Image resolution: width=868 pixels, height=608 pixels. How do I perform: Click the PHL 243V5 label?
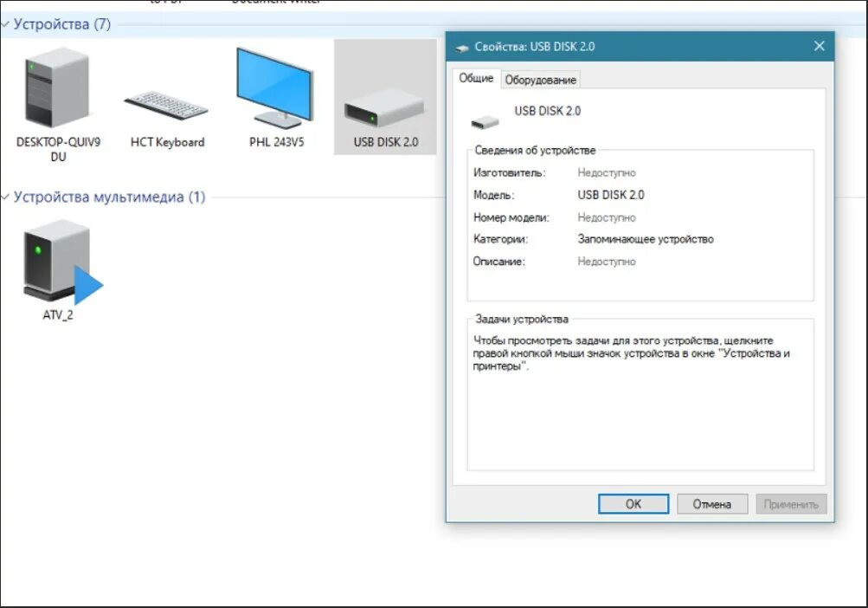pos(276,142)
